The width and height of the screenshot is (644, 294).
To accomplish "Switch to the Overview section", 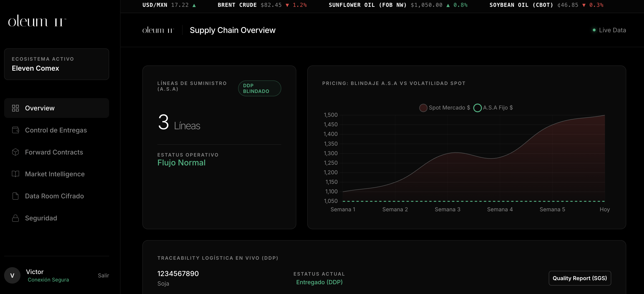I will pos(40,108).
